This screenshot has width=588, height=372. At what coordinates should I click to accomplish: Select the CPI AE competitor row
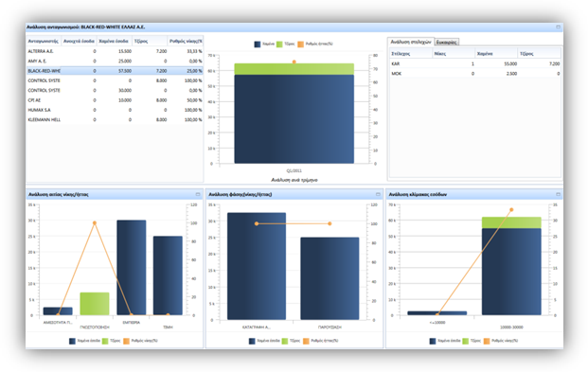115,100
